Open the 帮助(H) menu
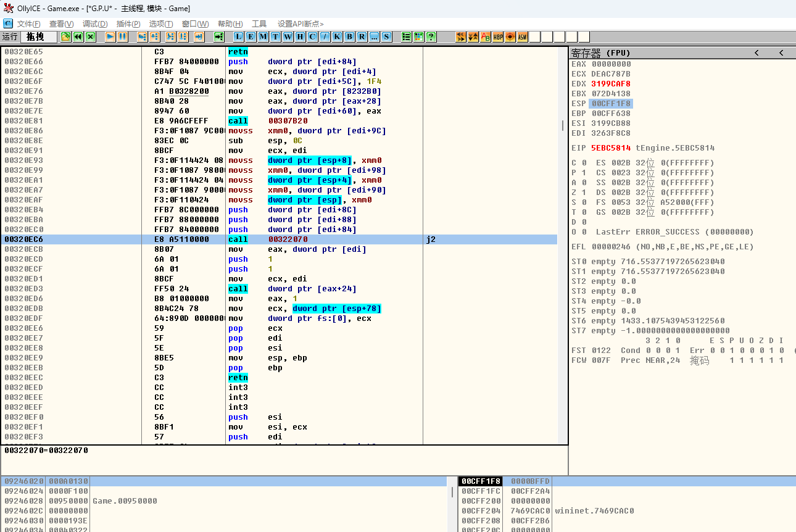Viewport: 796px width, 532px height. point(230,23)
